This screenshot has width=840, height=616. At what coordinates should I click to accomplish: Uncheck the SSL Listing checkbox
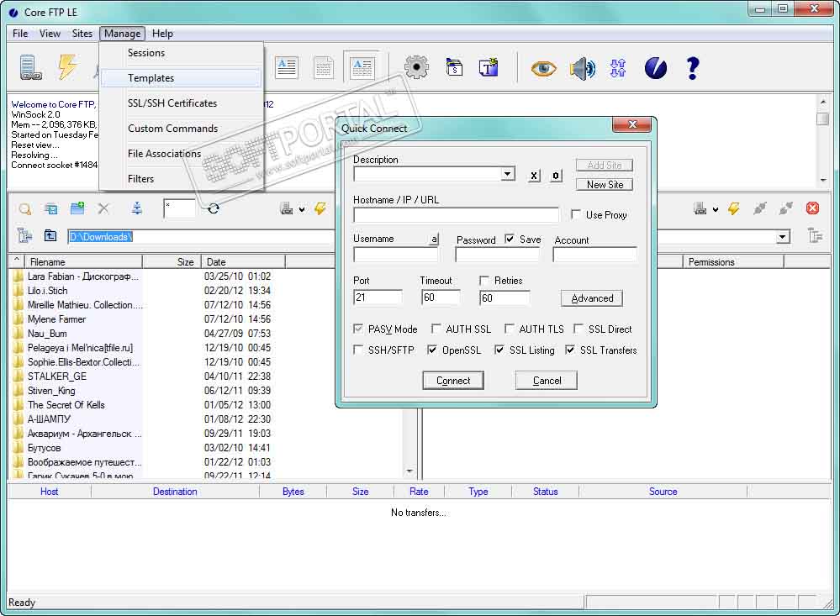coord(499,350)
